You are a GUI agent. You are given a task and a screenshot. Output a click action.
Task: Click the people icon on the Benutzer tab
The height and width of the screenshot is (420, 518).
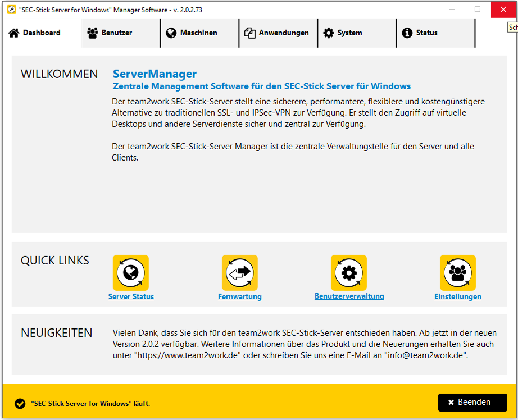[x=93, y=33]
